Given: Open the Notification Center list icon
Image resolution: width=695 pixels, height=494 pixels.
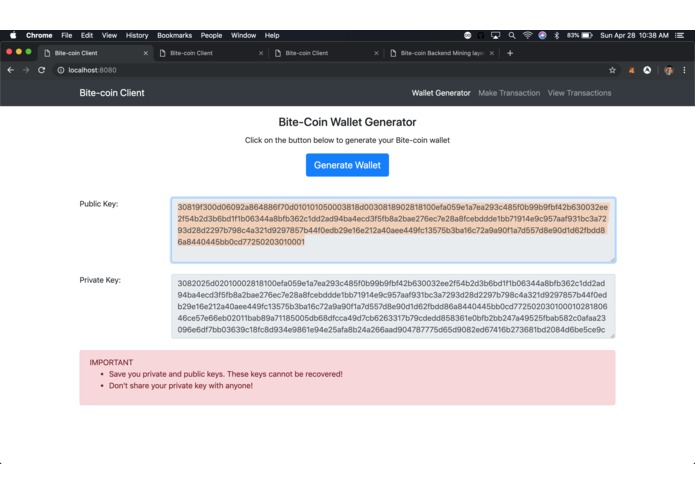Looking at the screenshot, I should [x=679, y=35].
